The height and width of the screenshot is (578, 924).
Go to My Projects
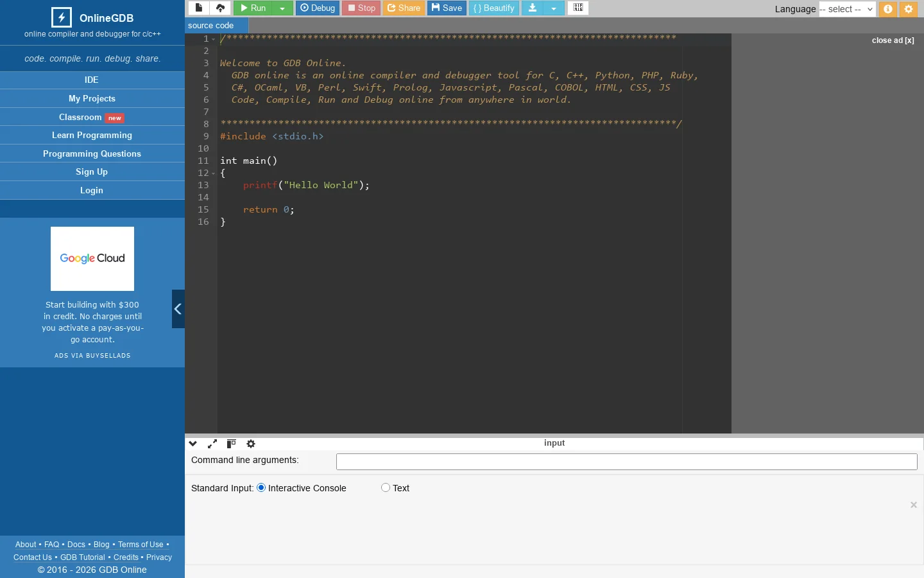click(x=92, y=98)
